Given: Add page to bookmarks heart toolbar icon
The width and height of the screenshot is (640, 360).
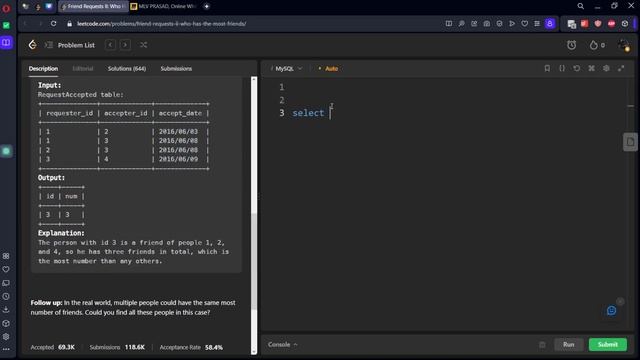Looking at the screenshot, I should (524, 24).
